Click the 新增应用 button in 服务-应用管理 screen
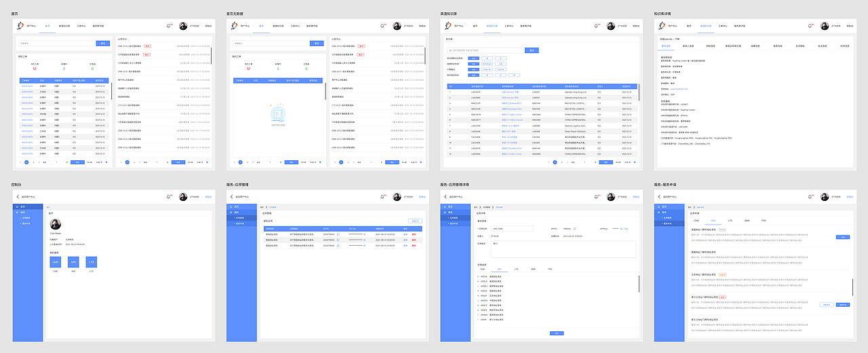868x353 pixels. [x=415, y=221]
